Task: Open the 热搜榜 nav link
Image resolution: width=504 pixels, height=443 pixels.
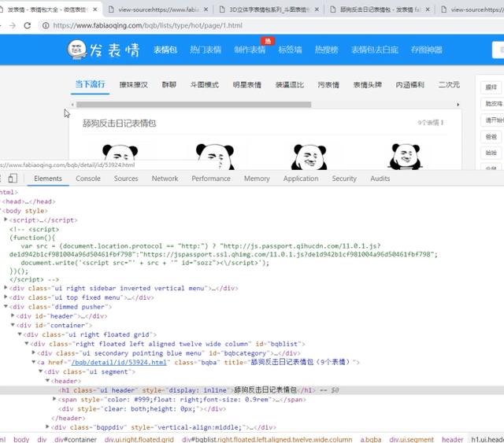Action: (x=326, y=50)
